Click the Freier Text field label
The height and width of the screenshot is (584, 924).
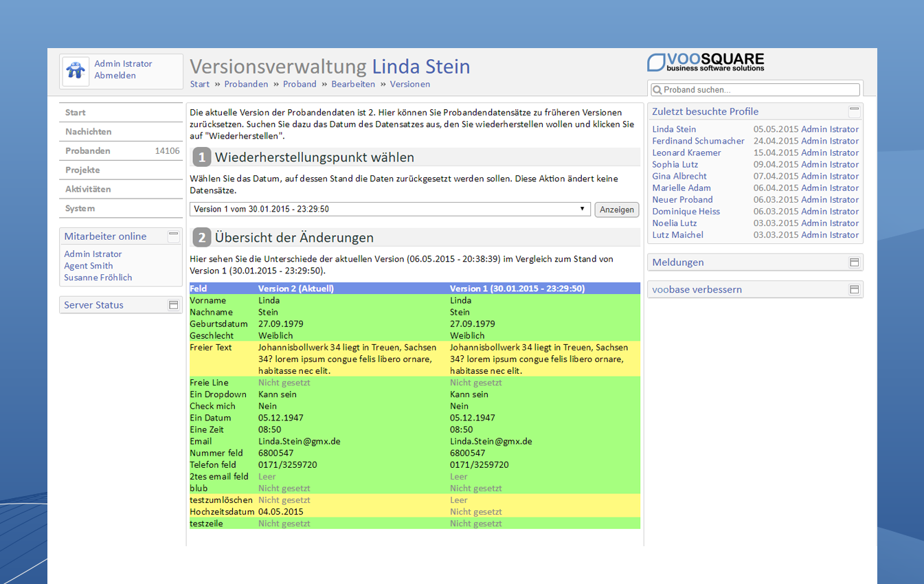[210, 348]
